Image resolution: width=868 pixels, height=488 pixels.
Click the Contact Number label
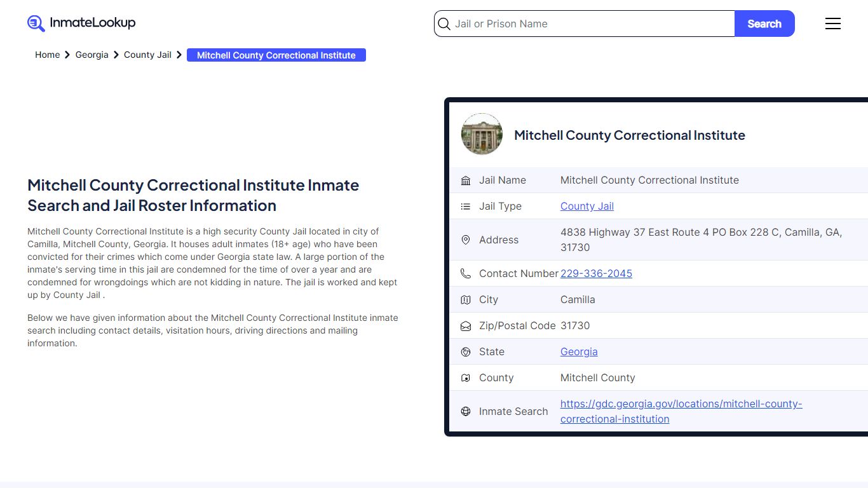[x=519, y=273]
